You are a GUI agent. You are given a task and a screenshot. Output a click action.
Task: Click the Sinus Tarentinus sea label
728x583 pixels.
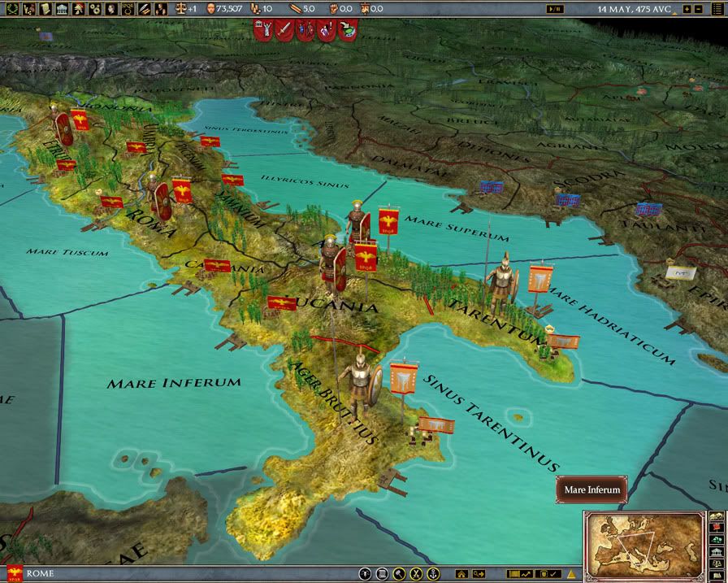point(492,423)
